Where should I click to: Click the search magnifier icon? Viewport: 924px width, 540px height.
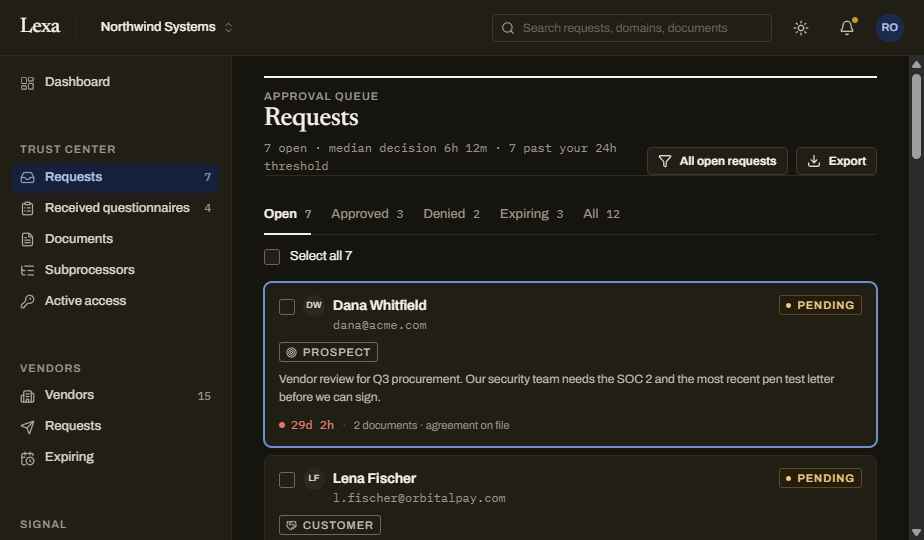click(508, 28)
